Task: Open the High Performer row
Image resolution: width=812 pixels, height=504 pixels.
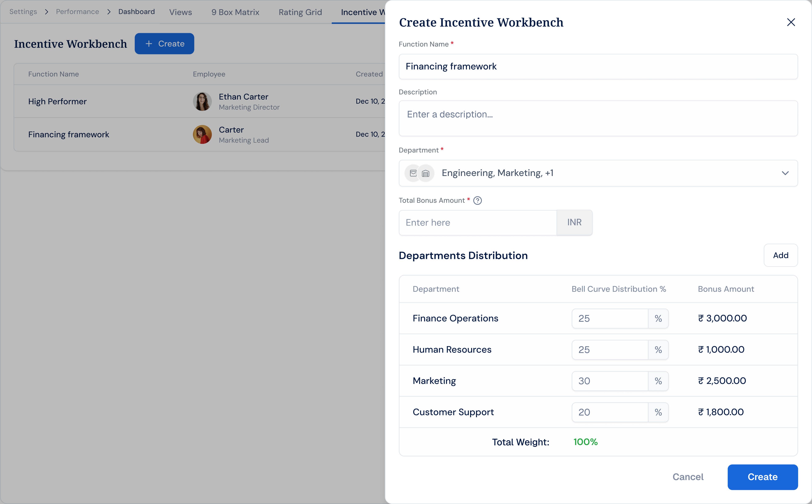Action: (x=199, y=101)
